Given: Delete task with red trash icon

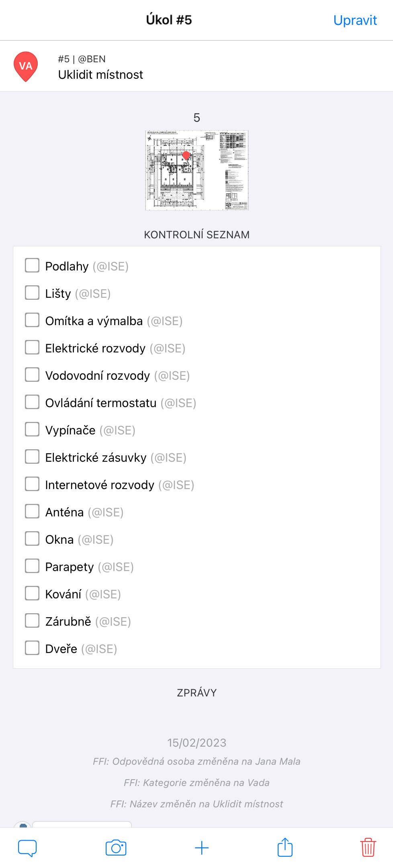Looking at the screenshot, I should click(368, 847).
